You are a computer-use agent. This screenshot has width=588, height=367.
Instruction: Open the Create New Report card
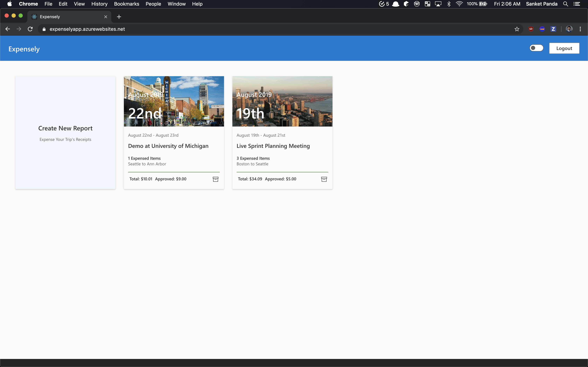click(65, 132)
